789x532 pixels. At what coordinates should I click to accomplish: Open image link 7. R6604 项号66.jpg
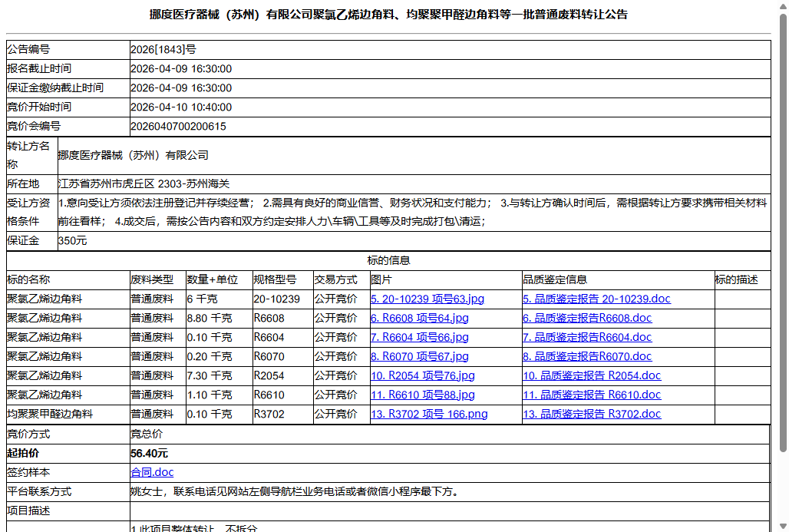[419, 337]
